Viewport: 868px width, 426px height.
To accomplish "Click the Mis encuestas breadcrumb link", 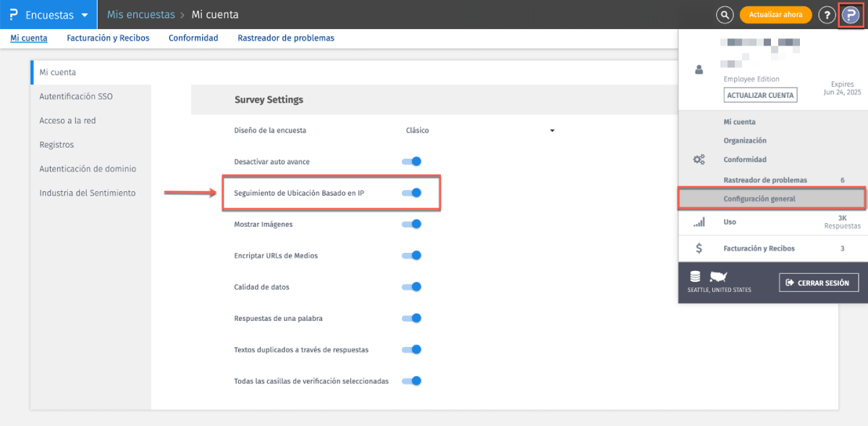I will click(141, 14).
